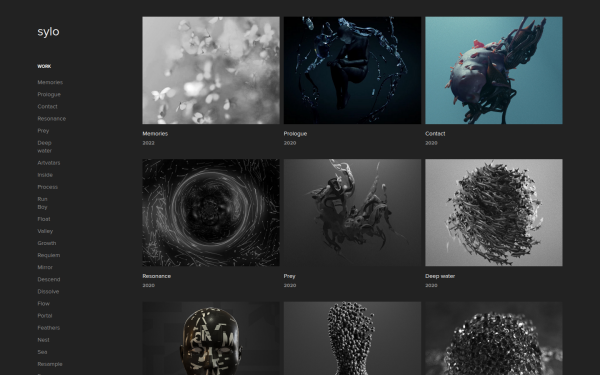View the Resonance swirling circle thumbnail
This screenshot has height=375, width=600.
pyautogui.click(x=211, y=212)
